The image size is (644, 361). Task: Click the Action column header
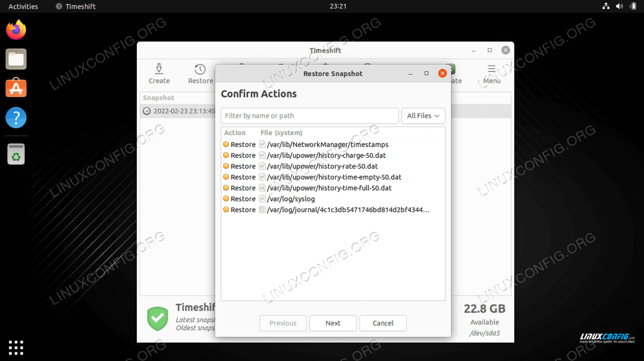click(x=235, y=133)
